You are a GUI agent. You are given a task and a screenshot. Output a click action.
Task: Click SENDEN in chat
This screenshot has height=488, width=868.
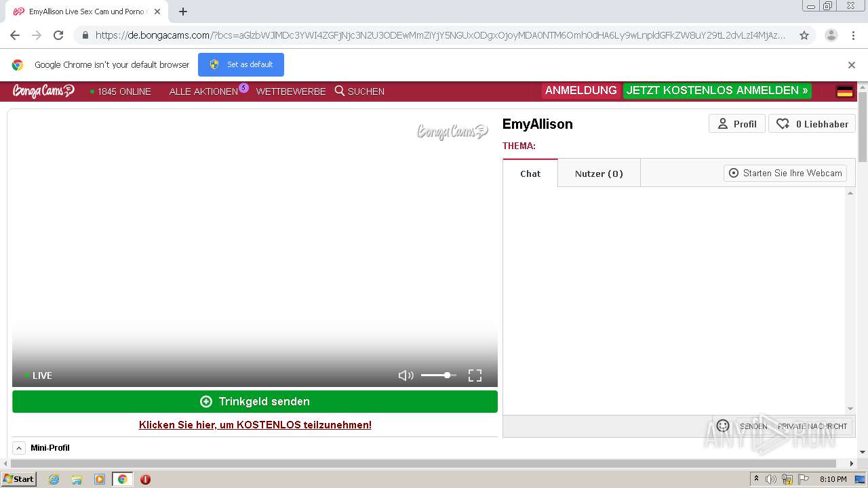coord(753,426)
